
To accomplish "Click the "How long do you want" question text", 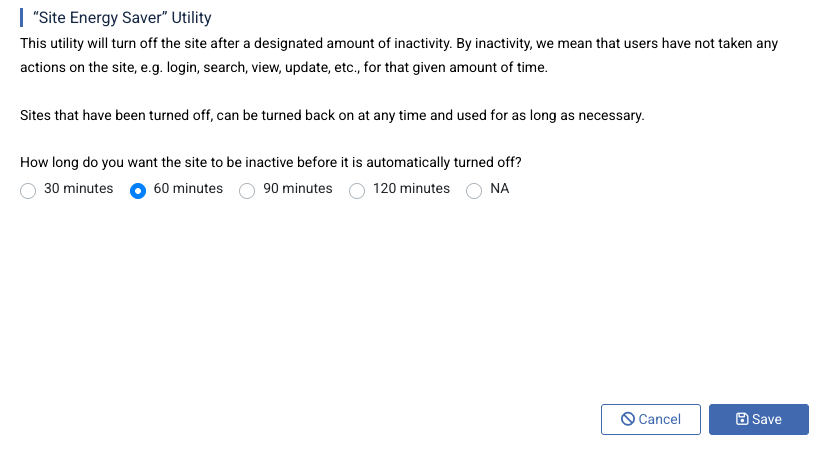I will coord(271,162).
